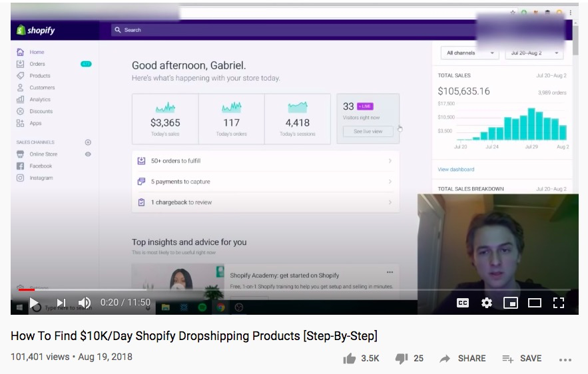Click the Windows Start button in video
588x374 pixels.
pos(19,307)
